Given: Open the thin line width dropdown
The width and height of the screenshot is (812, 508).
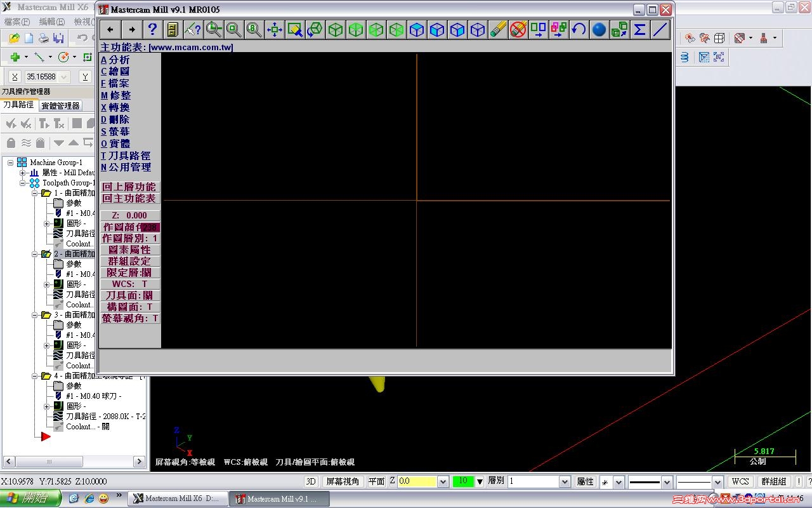Looking at the screenshot, I should pyautogui.click(x=717, y=482).
